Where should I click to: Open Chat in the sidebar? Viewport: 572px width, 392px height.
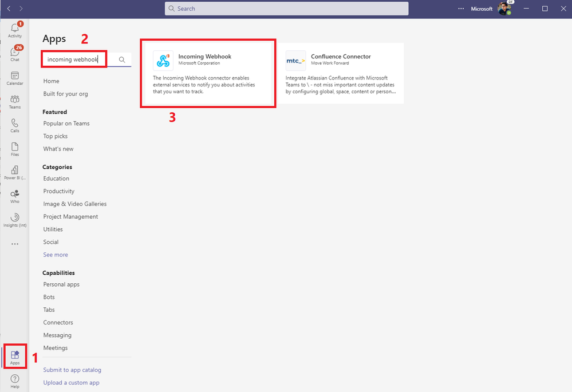click(x=14, y=53)
